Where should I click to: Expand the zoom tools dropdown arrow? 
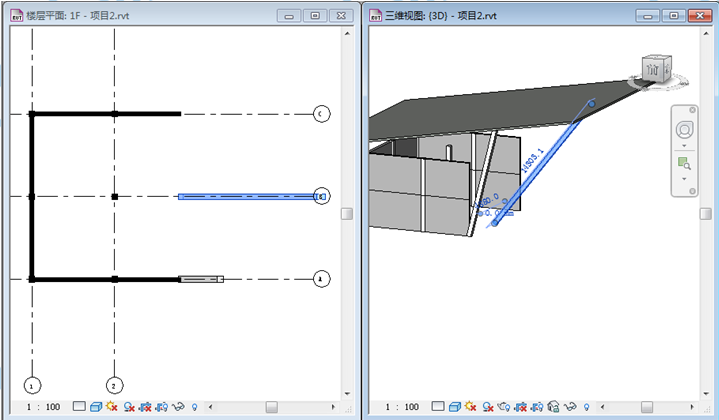tap(684, 179)
